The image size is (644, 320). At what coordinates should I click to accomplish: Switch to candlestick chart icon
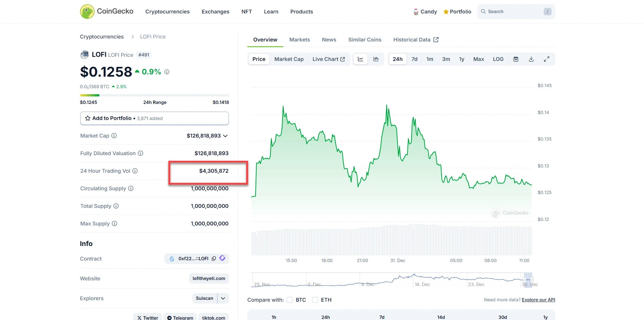click(x=376, y=59)
